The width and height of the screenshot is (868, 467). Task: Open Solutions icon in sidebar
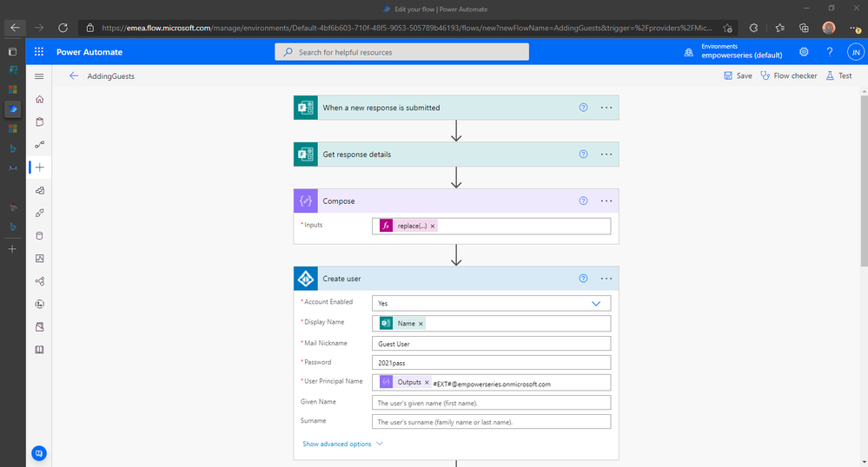pos(39,327)
